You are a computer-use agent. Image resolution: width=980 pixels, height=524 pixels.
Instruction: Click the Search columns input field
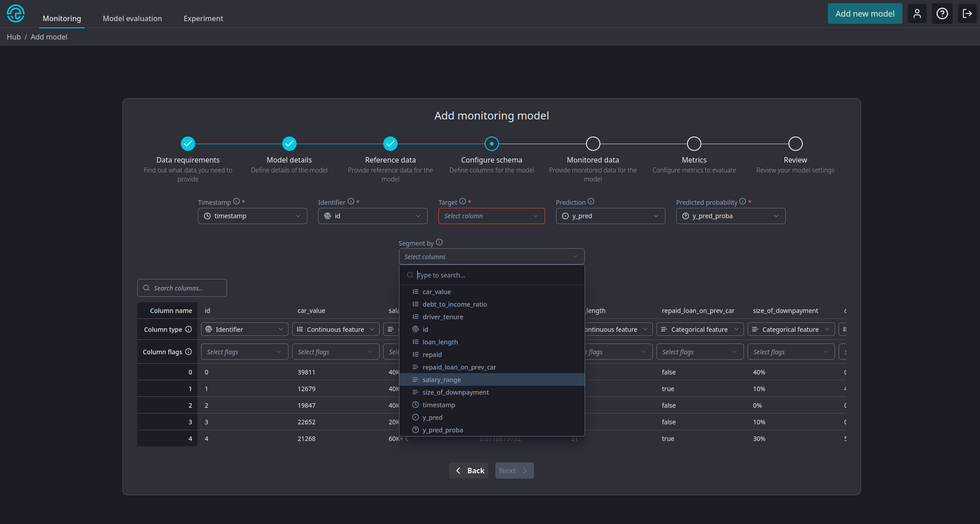pyautogui.click(x=182, y=288)
